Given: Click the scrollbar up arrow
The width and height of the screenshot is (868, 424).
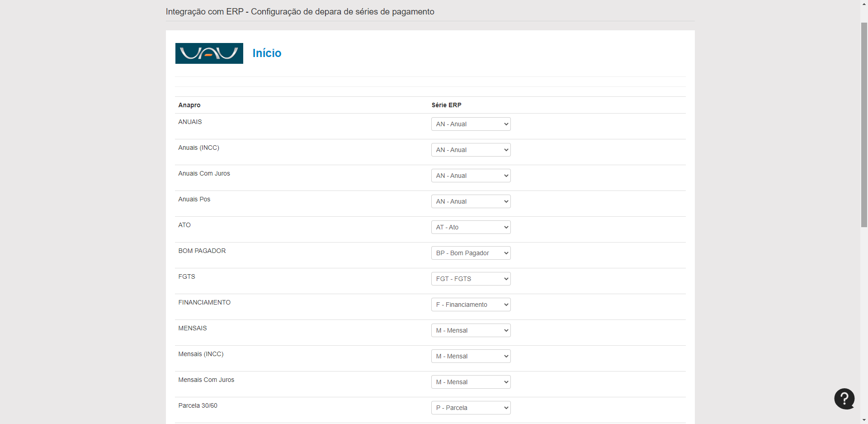Looking at the screenshot, I should point(864,4).
